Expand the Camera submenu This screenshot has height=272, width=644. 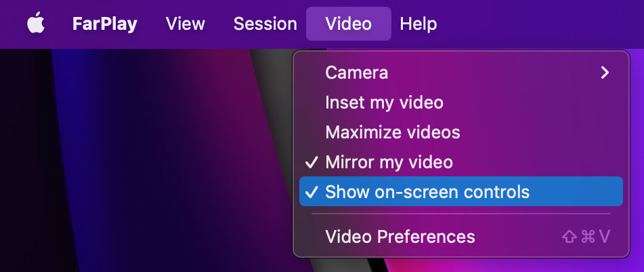tap(356, 73)
